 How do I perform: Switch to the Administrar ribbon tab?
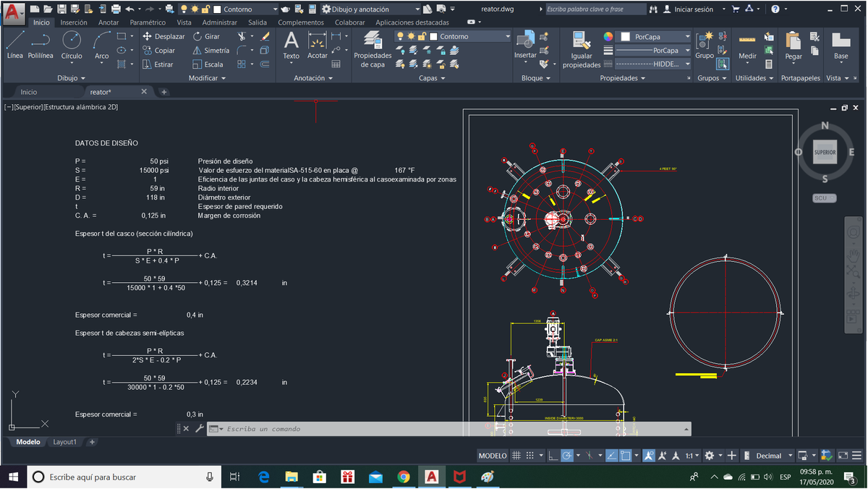click(x=219, y=22)
